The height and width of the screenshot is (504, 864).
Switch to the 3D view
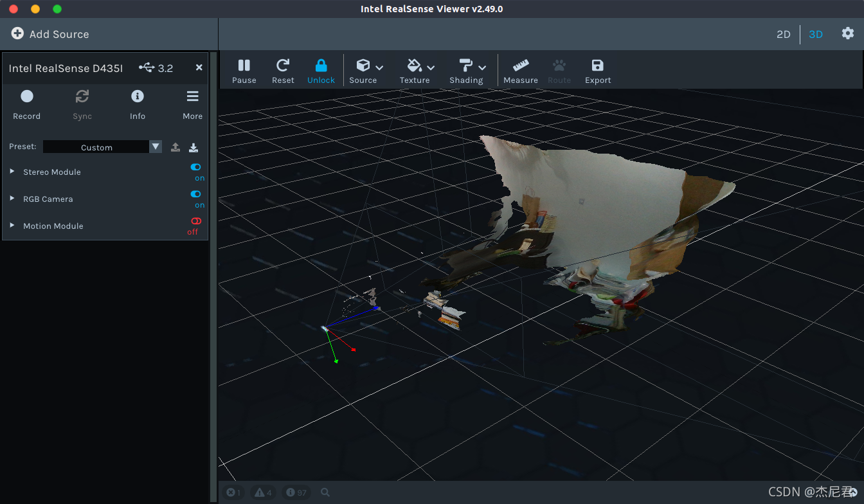click(x=816, y=34)
